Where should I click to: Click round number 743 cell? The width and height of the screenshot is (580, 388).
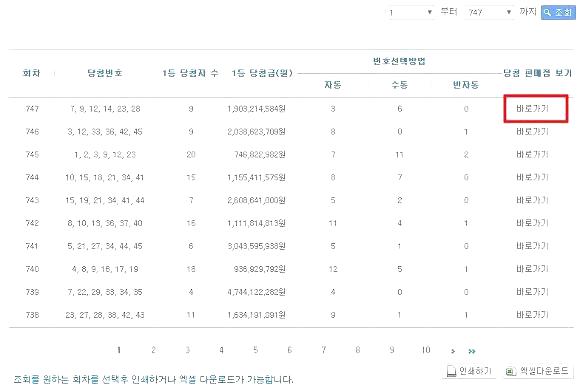click(32, 200)
